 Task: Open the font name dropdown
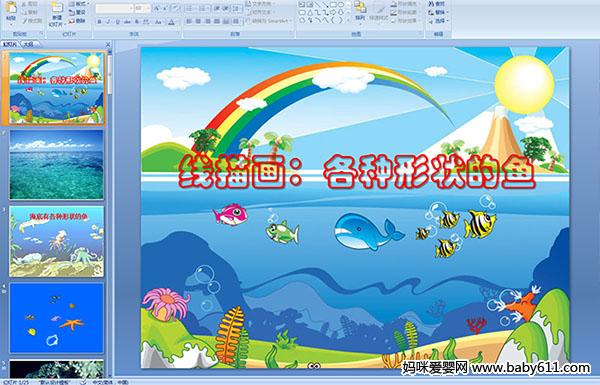[x=114, y=8]
